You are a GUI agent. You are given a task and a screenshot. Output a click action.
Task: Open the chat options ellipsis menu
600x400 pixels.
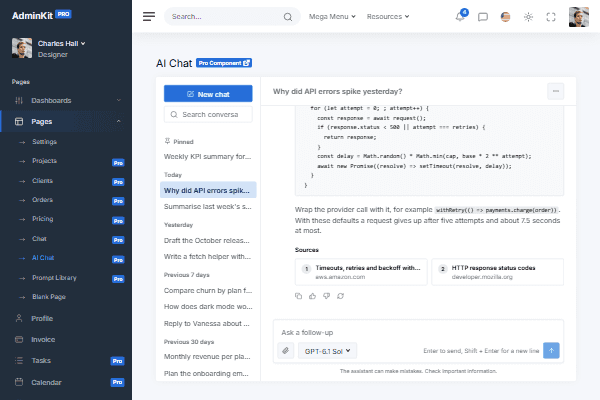click(x=556, y=91)
